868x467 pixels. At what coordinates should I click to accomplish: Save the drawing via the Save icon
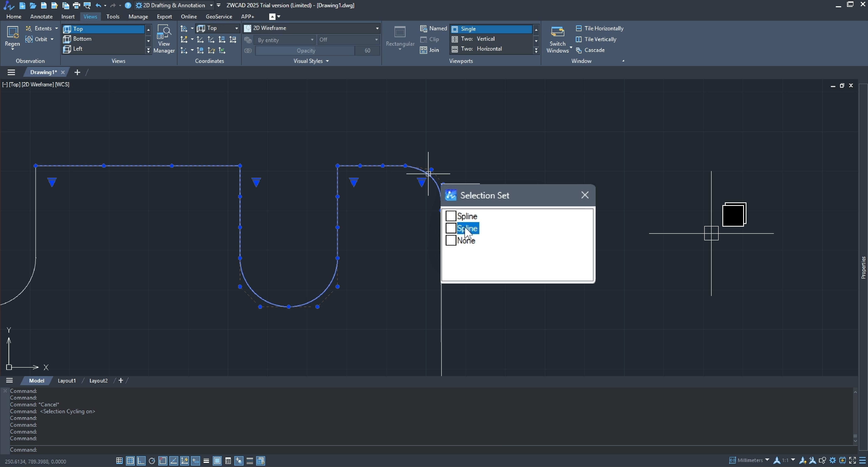pos(44,5)
